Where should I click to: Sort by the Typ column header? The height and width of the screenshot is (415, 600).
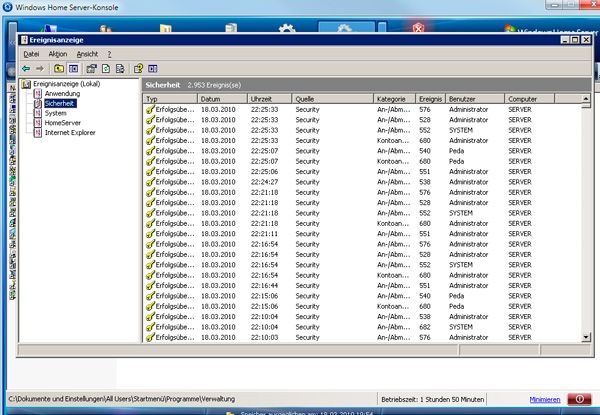coord(170,99)
